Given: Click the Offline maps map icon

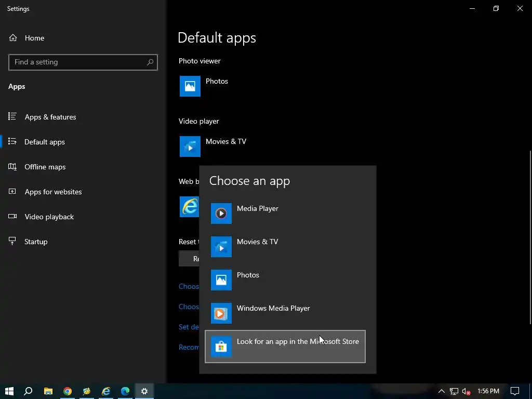Looking at the screenshot, I should [12, 166].
